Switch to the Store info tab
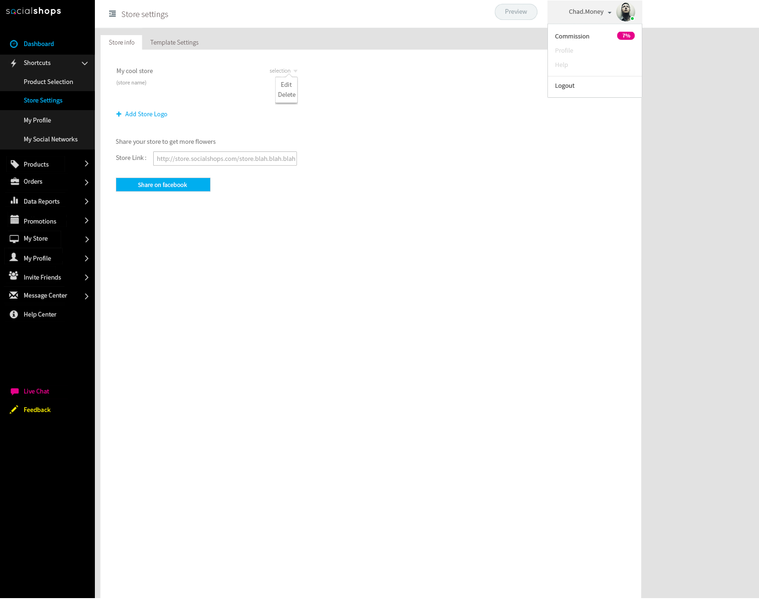 121,43
